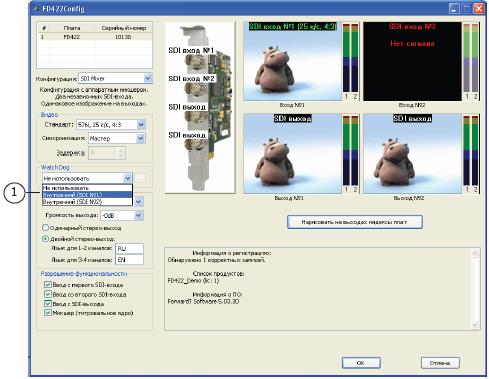This screenshot has width=489, height=379.
Task: Click the Задержка spinner arrows
Action: click(x=121, y=153)
